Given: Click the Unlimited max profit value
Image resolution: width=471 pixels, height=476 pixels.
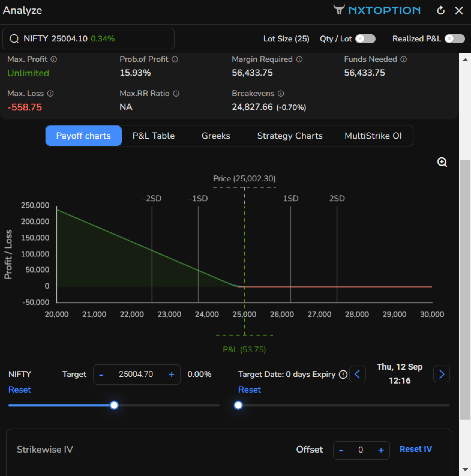Looking at the screenshot, I should (28, 73).
